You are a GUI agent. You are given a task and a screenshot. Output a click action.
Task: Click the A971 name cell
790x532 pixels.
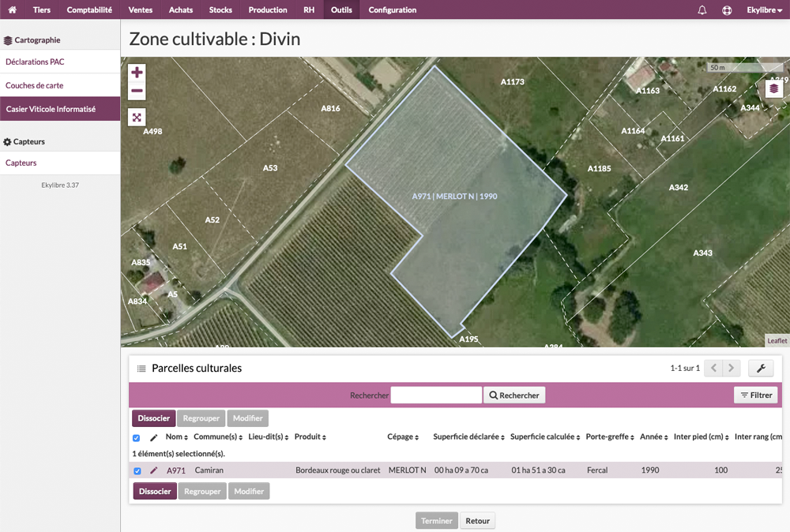tap(176, 470)
